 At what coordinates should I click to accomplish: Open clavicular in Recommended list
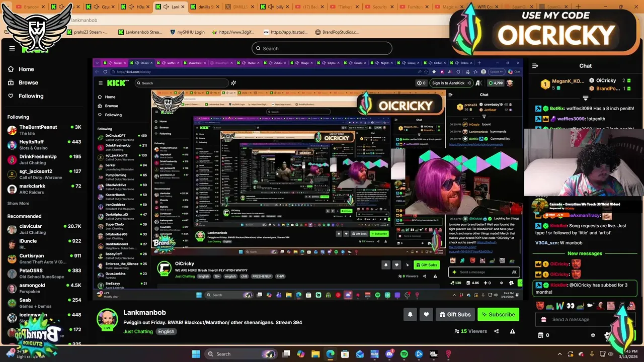(x=44, y=229)
